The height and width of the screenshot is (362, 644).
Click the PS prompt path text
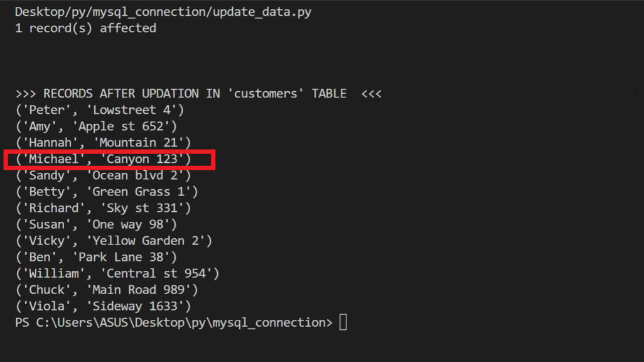pyautogui.click(x=174, y=322)
